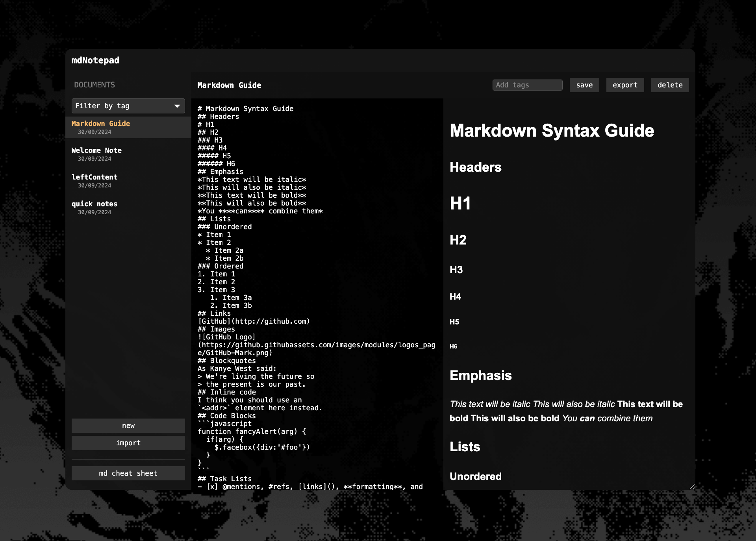Click the Markdown Guide document title
The image size is (756, 541).
[229, 85]
